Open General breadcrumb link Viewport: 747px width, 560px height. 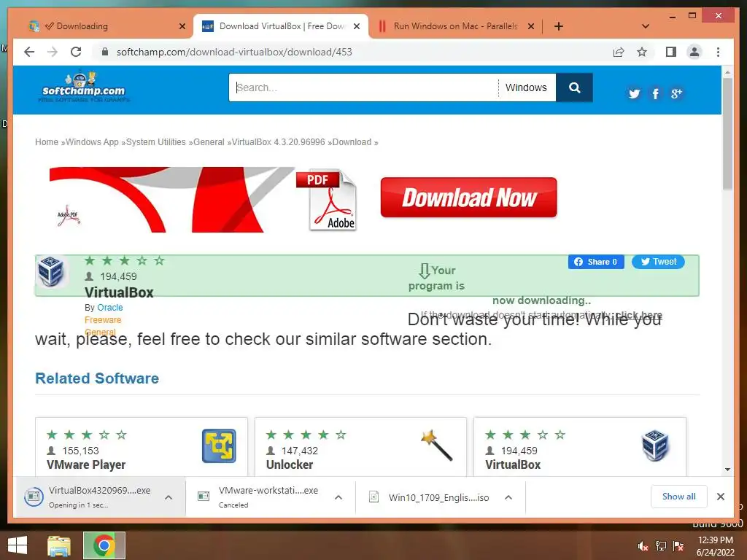pyautogui.click(x=209, y=142)
